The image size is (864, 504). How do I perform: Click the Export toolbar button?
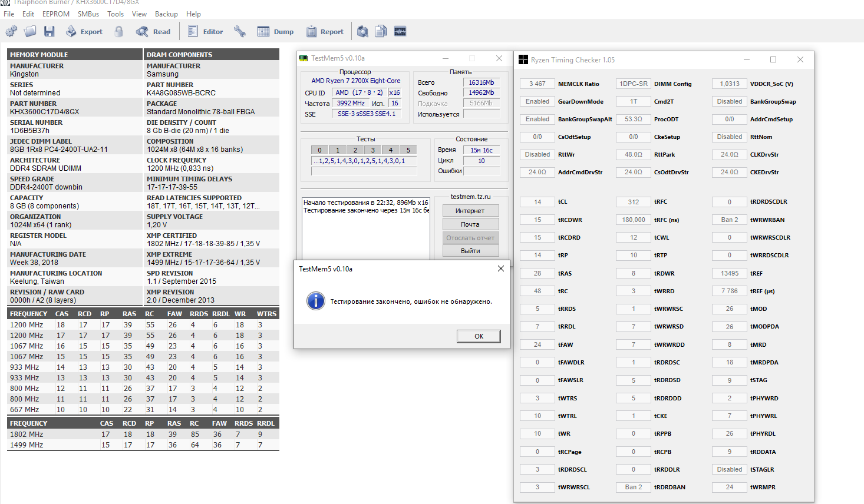click(x=84, y=31)
